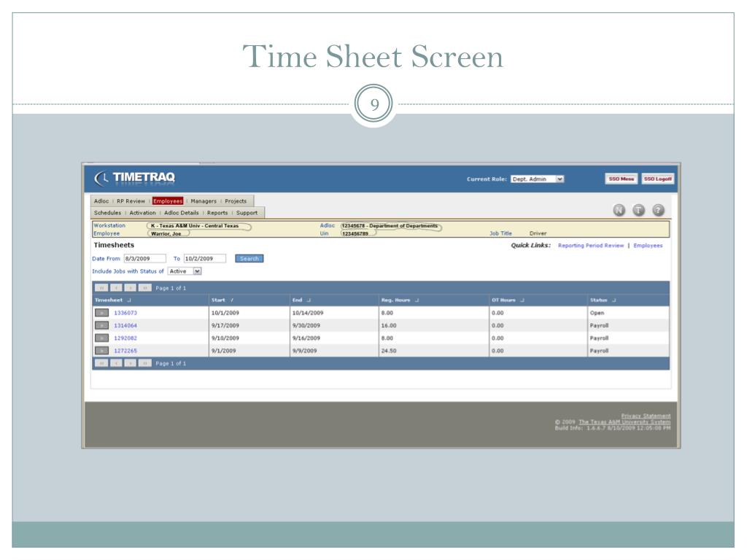
Task: Click the Adloc value 12345678 - Department of Departments
Action: coord(390,226)
